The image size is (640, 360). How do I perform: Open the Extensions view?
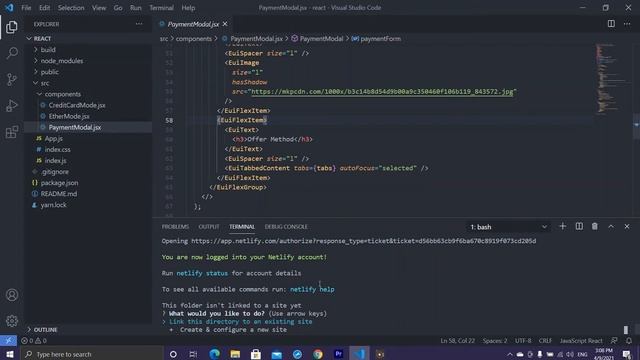click(12, 131)
